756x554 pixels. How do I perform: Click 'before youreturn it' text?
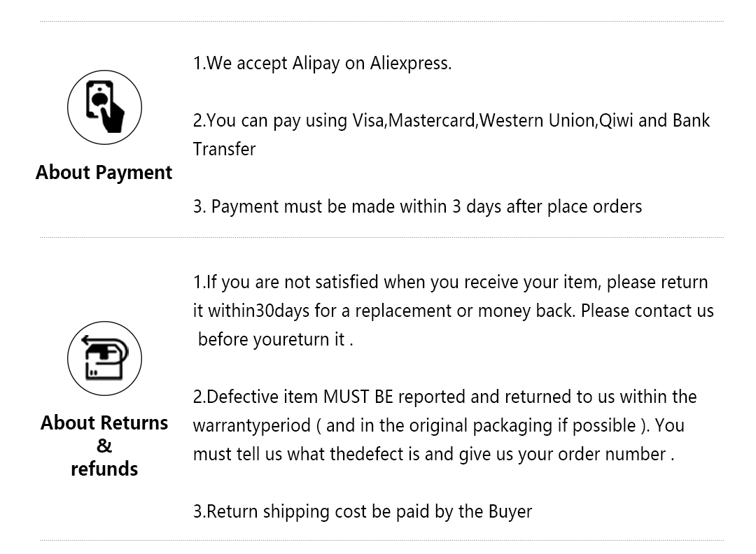pyautogui.click(x=275, y=339)
